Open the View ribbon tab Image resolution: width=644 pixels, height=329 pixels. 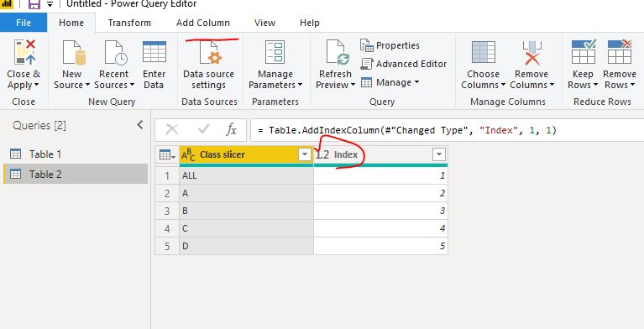point(264,23)
